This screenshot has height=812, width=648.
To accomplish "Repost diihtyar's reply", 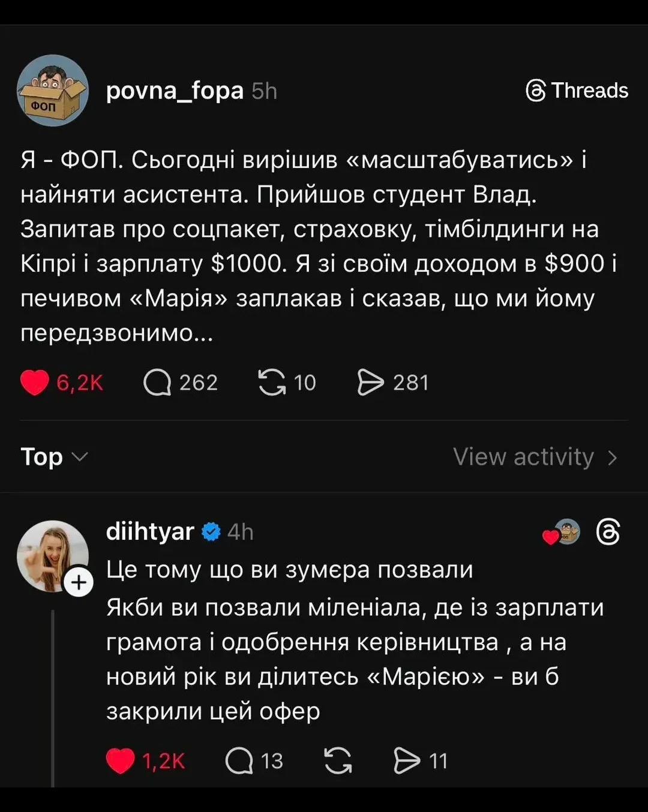I will coord(338,761).
